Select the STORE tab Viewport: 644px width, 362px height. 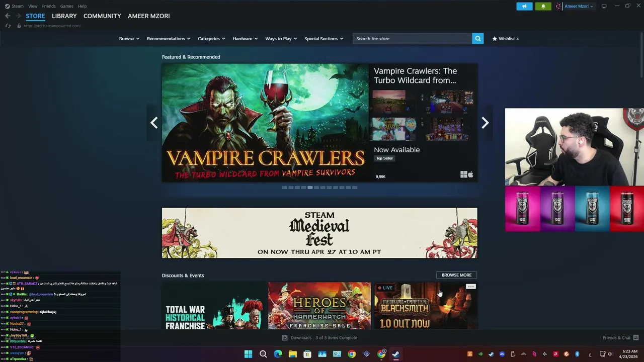tap(35, 16)
